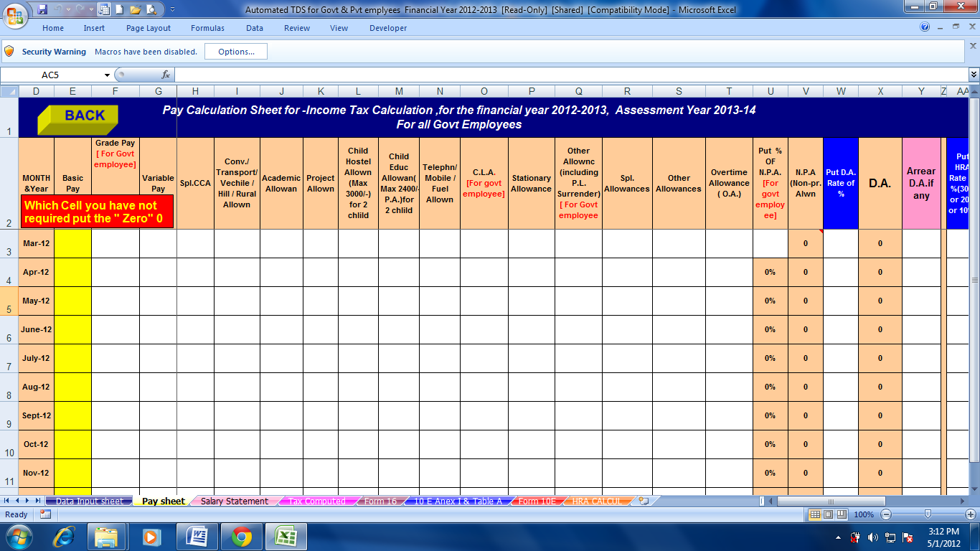Switch to Normal view in status bar

pyautogui.click(x=814, y=514)
